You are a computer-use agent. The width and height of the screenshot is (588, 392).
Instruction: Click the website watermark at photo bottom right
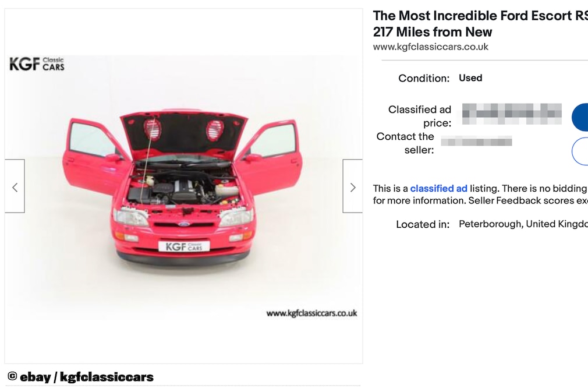pos(311,313)
